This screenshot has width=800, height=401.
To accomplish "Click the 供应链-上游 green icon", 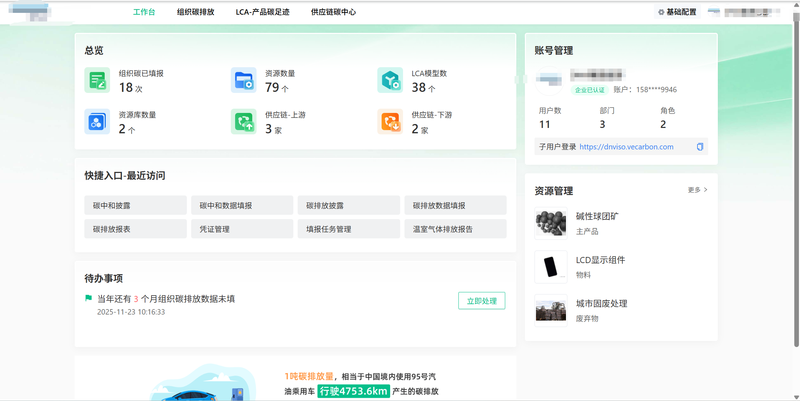I will click(x=243, y=122).
